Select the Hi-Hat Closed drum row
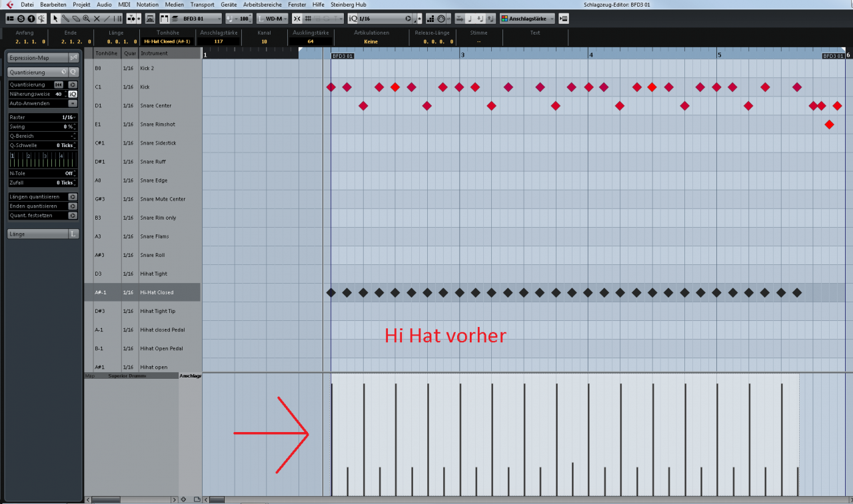853x504 pixels. [143, 292]
